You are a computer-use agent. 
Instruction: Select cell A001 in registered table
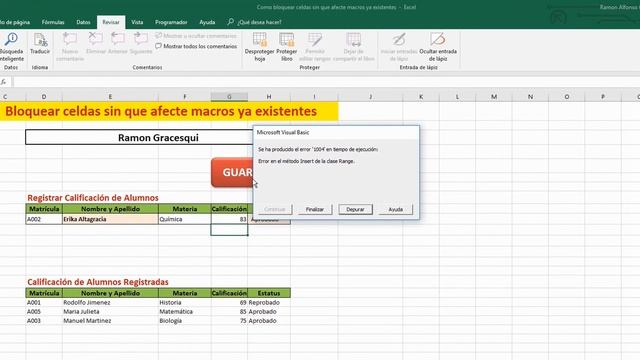[x=44, y=302]
